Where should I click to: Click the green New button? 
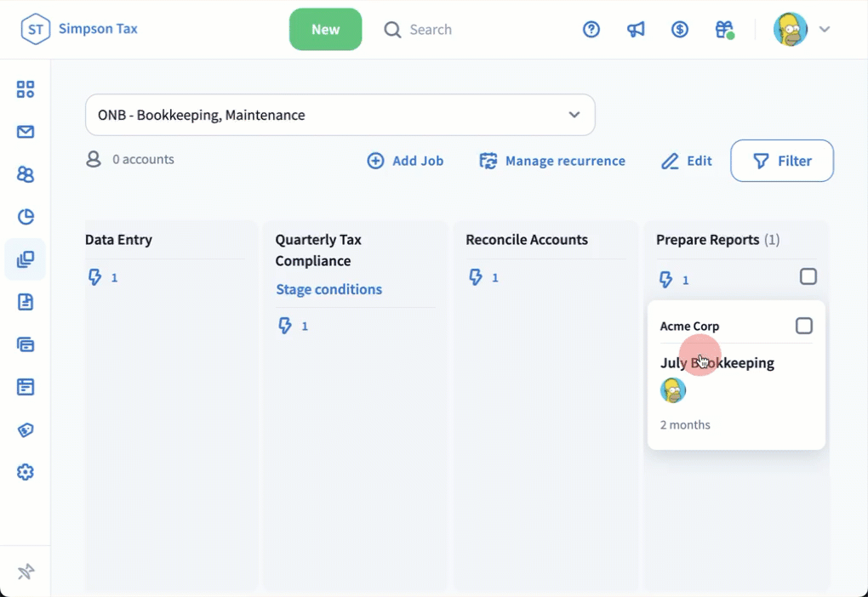(325, 30)
